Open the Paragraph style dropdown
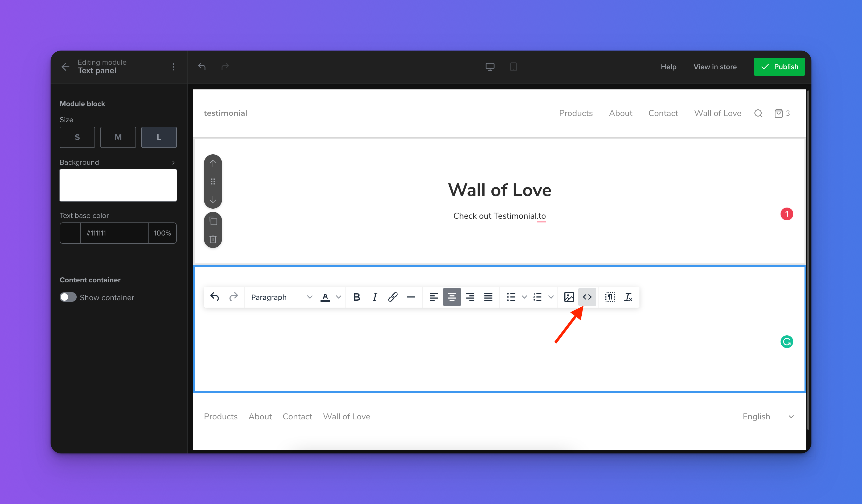The height and width of the screenshot is (504, 862). (x=281, y=297)
